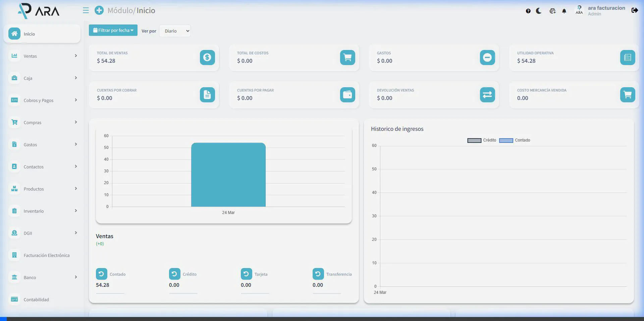
Task: Open the Diario view selector
Action: pyautogui.click(x=175, y=31)
